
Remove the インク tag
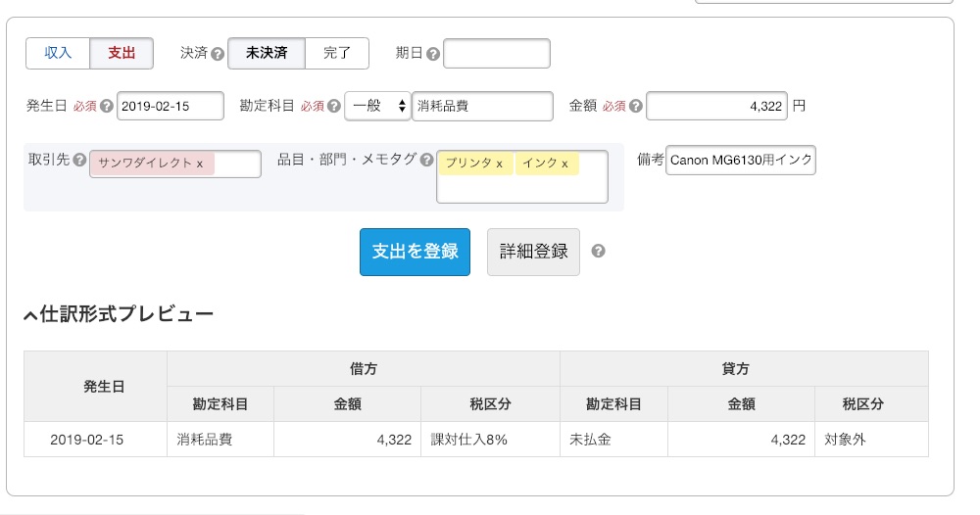coord(564,164)
